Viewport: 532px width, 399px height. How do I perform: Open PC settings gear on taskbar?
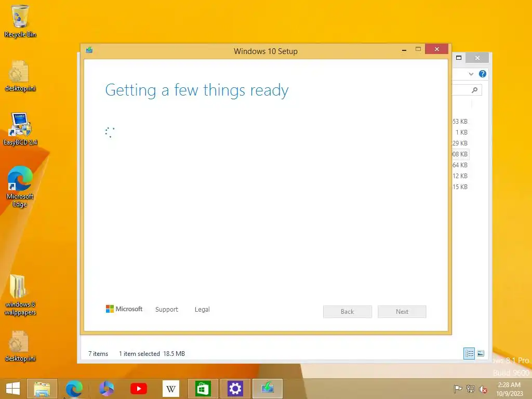coord(235,389)
